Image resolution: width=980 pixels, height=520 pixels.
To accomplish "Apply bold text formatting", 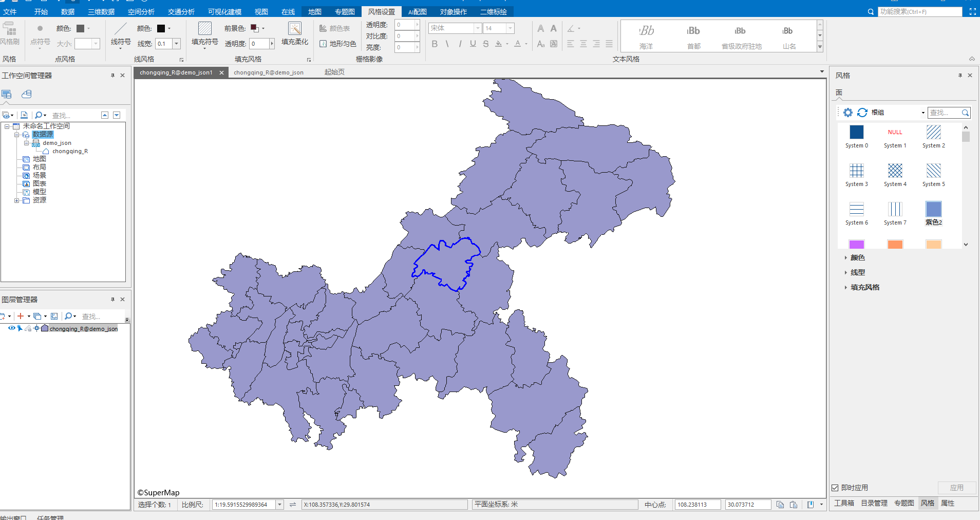I will pyautogui.click(x=434, y=44).
